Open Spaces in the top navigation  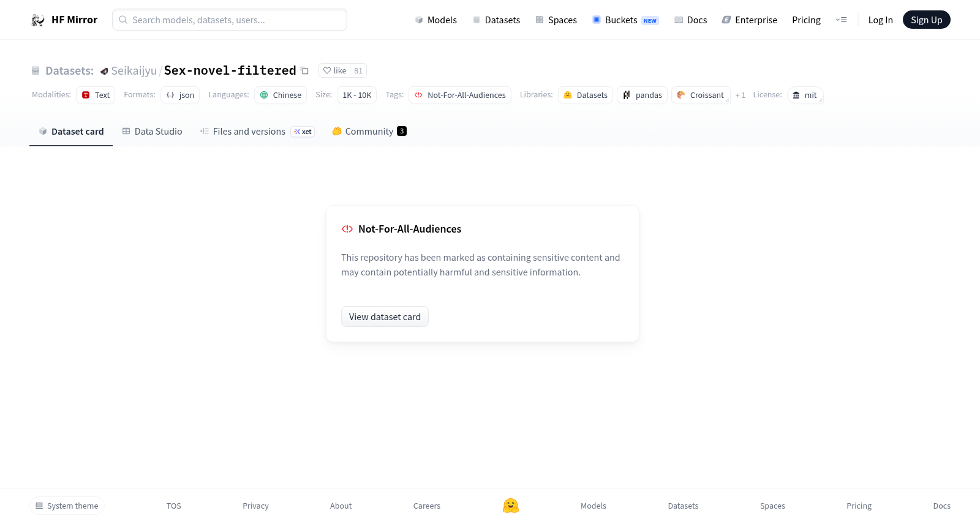tap(556, 20)
